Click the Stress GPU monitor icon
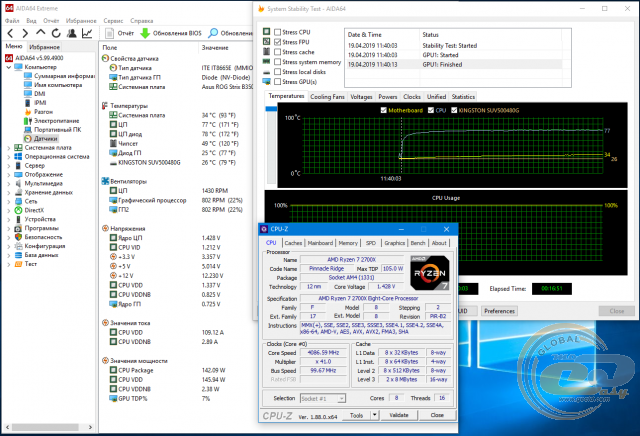 267,81
